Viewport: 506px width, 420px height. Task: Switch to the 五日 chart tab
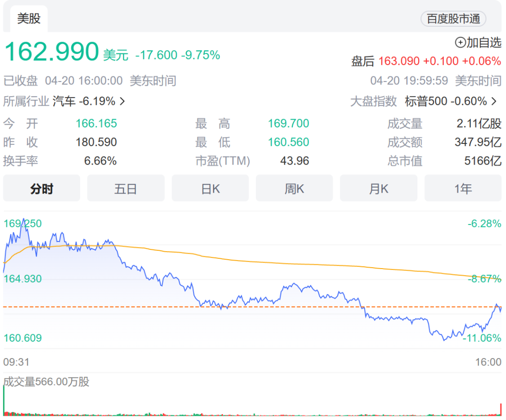point(126,188)
